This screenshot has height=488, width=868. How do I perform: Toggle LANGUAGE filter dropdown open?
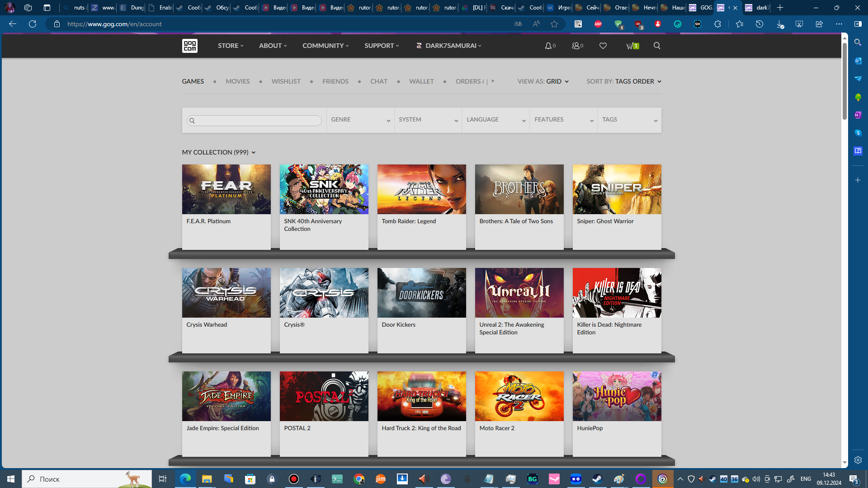(x=495, y=119)
